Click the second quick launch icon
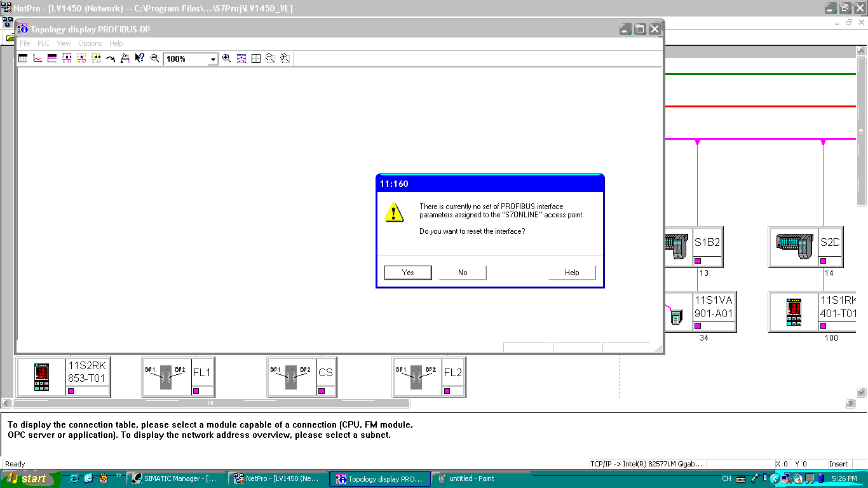The image size is (868, 488). 88,478
